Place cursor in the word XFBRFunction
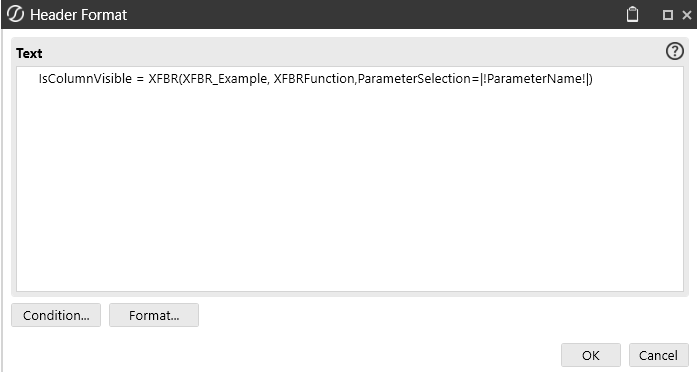Image resolution: width=697 pixels, height=372 pixels. click(314, 79)
